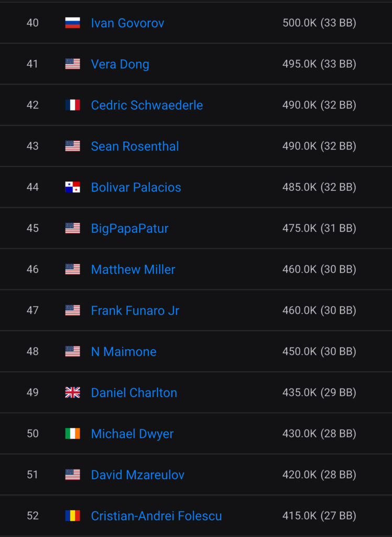Click the Russian flag beside Ivan Govorov
The height and width of the screenshot is (537, 392).
(x=72, y=23)
